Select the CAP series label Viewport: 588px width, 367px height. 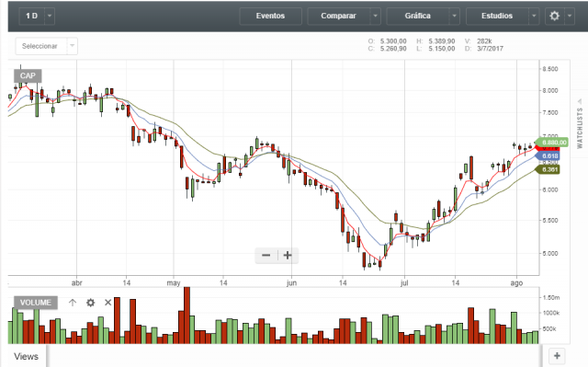pyautogui.click(x=28, y=75)
